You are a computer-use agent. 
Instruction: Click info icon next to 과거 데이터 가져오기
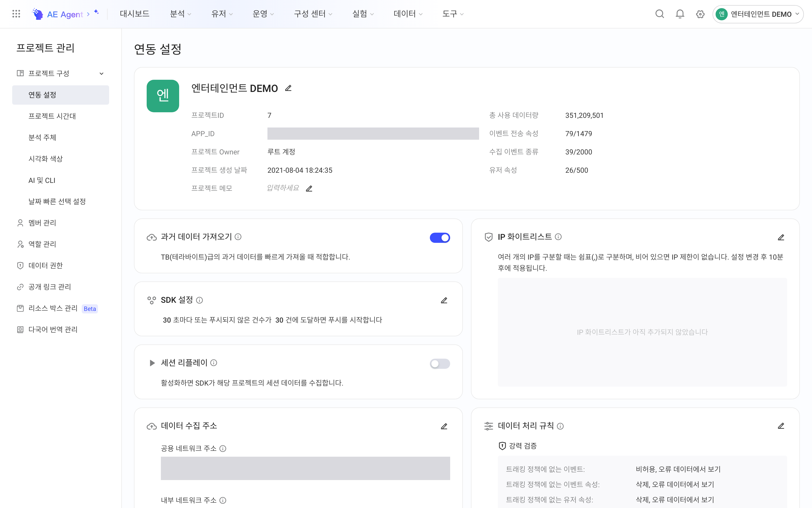[x=238, y=237]
